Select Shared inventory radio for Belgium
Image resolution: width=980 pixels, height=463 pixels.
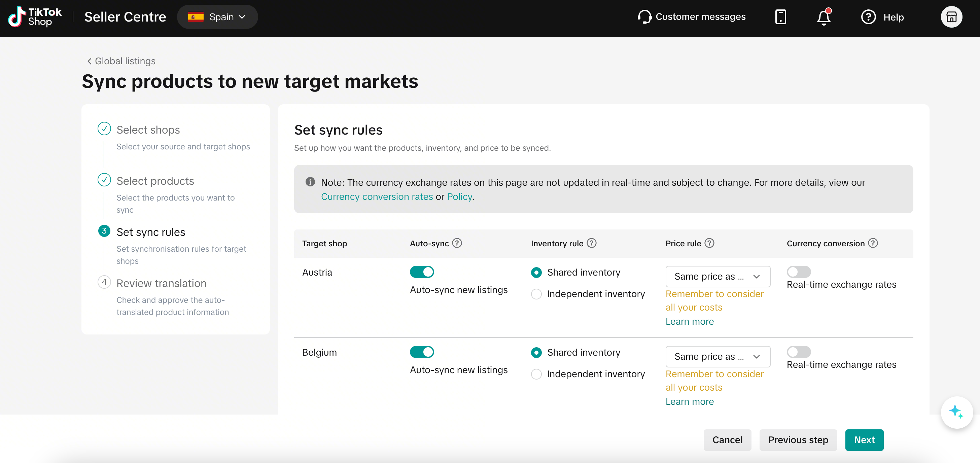[536, 353]
